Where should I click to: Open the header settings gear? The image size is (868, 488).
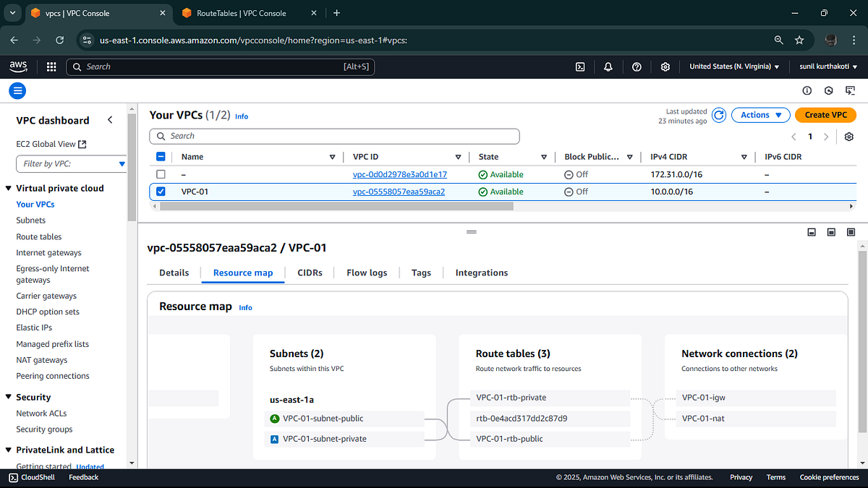665,67
